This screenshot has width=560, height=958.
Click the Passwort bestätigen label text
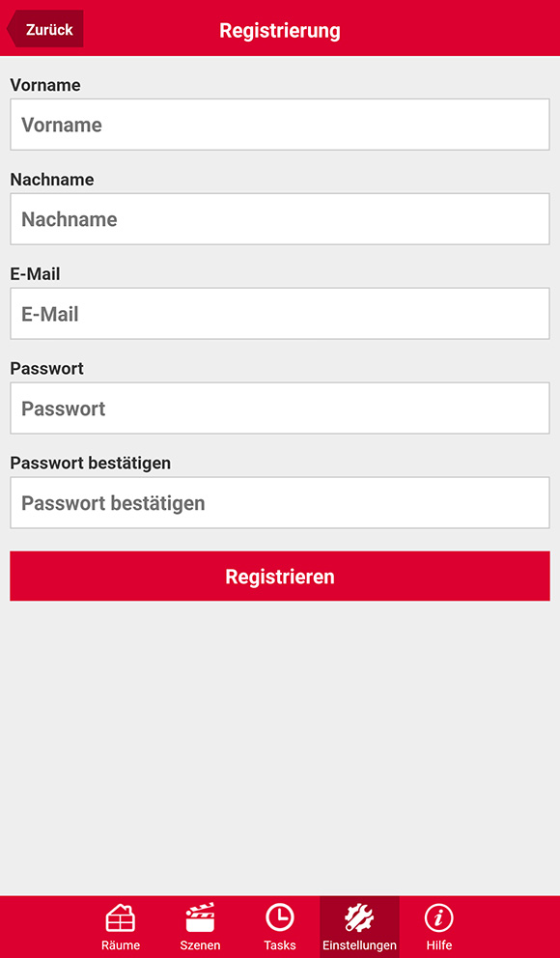[x=91, y=464]
